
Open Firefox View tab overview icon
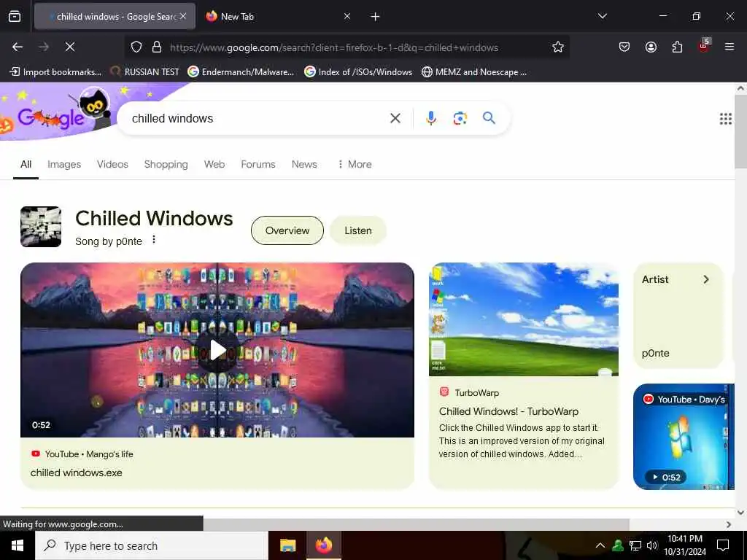pyautogui.click(x=15, y=17)
